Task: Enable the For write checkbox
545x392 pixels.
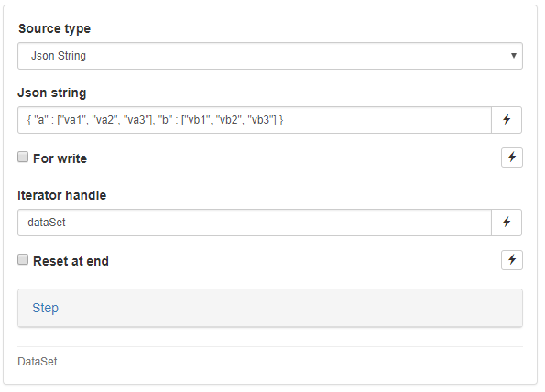Action: (x=23, y=157)
